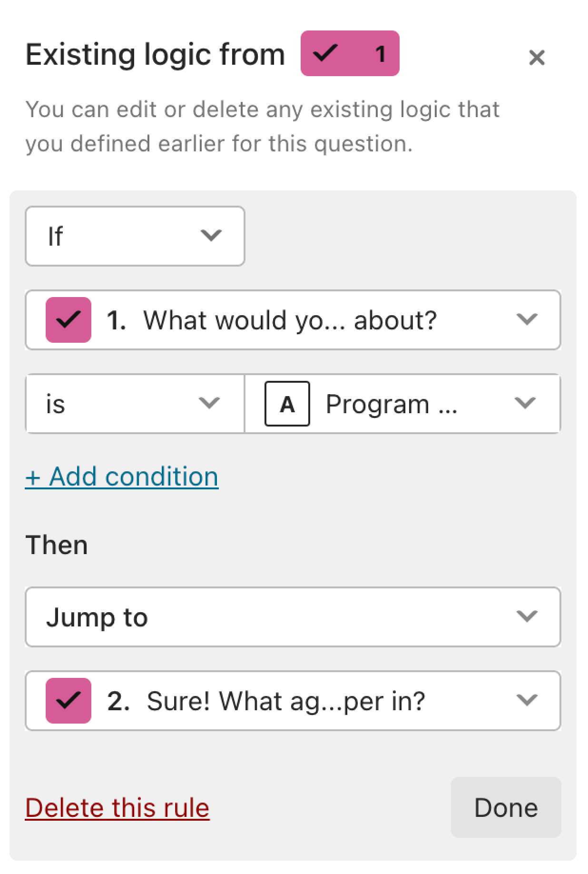Expand the 'What would yo... about?' question selector
This screenshot has width=588, height=874.
click(x=293, y=320)
